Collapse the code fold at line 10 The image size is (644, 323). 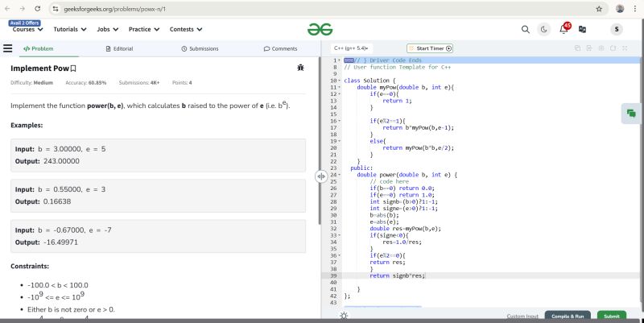coord(341,81)
